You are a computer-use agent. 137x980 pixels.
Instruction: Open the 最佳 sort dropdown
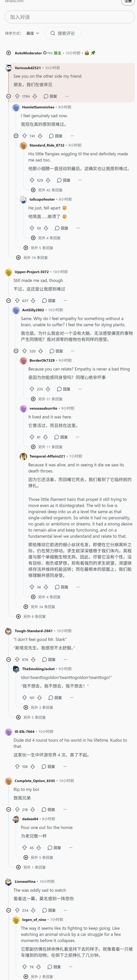[x=33, y=34]
